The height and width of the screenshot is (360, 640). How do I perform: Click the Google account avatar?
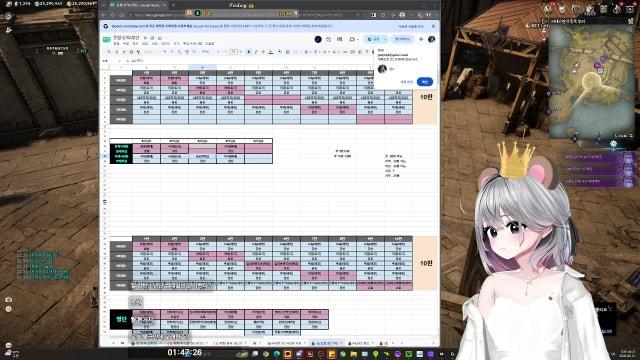coord(431,40)
